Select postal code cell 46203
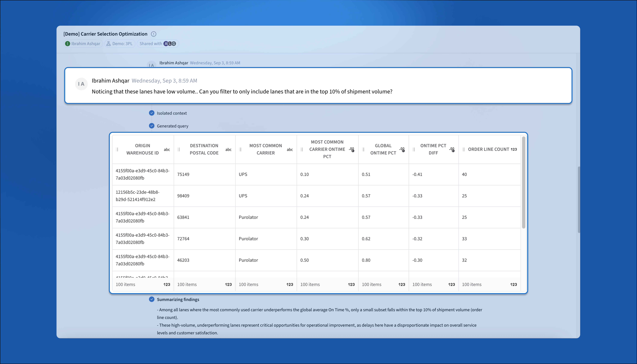 pyautogui.click(x=205, y=260)
